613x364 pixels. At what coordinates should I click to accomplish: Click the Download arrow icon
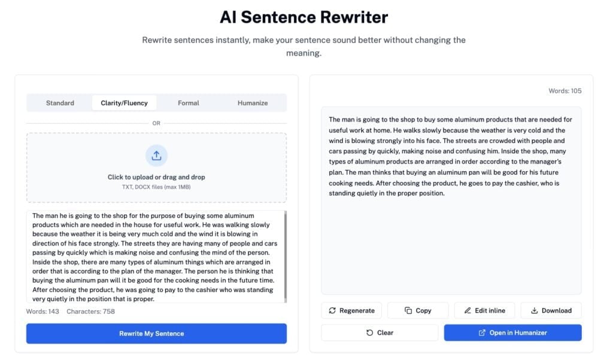(535, 311)
